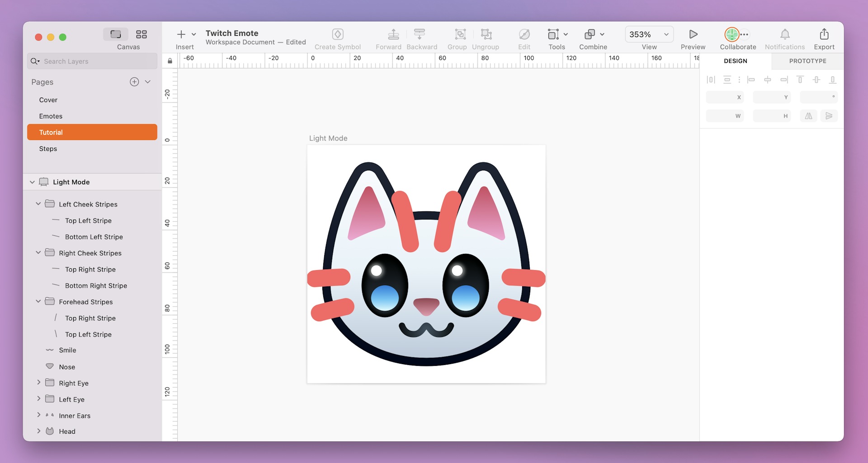Click the Rotate icon next to Flip Horizontal
This screenshot has height=463, width=868.
coord(830,116)
